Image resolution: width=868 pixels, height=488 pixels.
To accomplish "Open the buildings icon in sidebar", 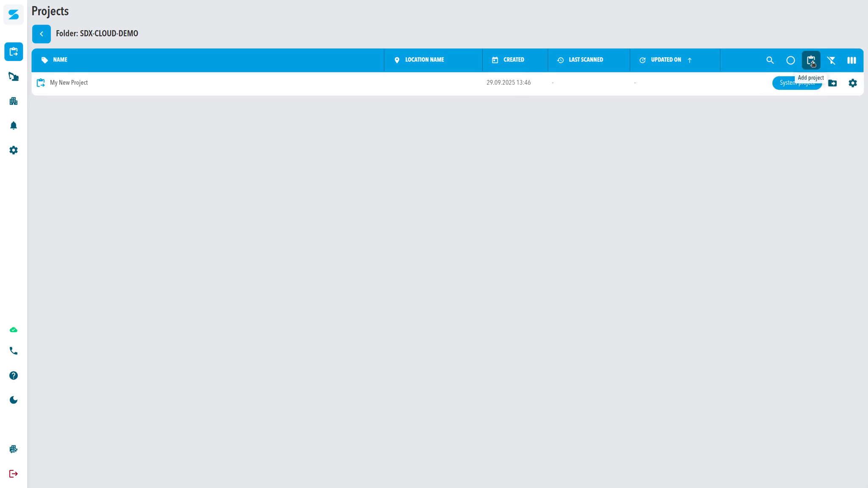I will pos(14,101).
